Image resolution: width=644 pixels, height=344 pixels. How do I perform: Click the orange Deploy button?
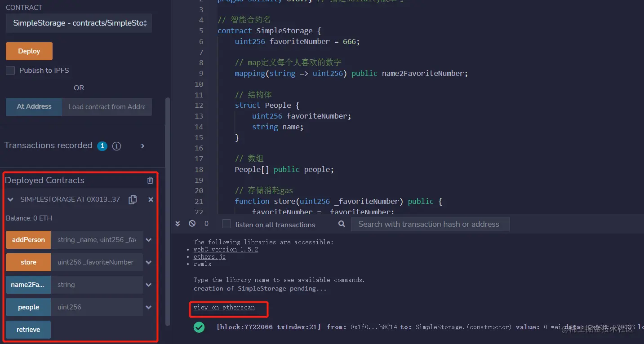pyautogui.click(x=29, y=51)
